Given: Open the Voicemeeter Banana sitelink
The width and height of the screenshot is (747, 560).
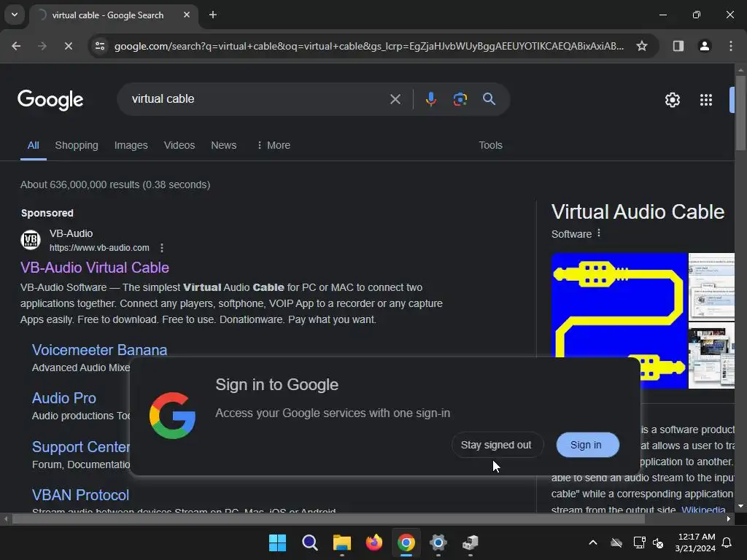Looking at the screenshot, I should click(x=99, y=350).
